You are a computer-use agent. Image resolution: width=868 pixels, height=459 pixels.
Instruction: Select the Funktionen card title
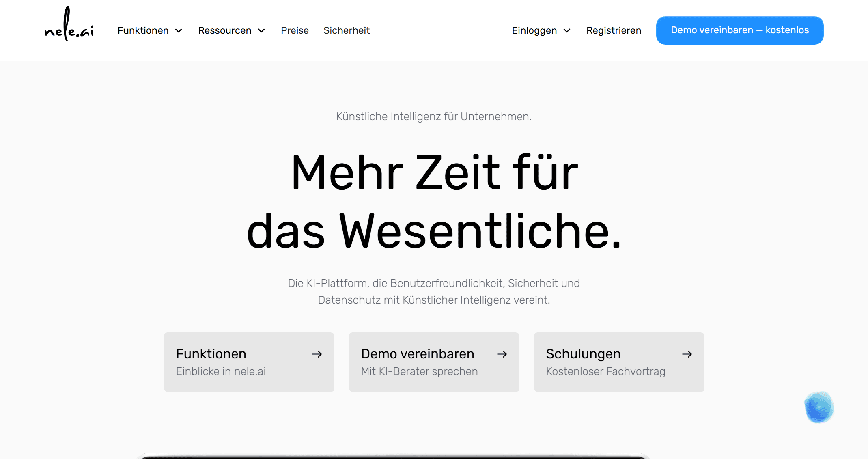click(x=211, y=354)
